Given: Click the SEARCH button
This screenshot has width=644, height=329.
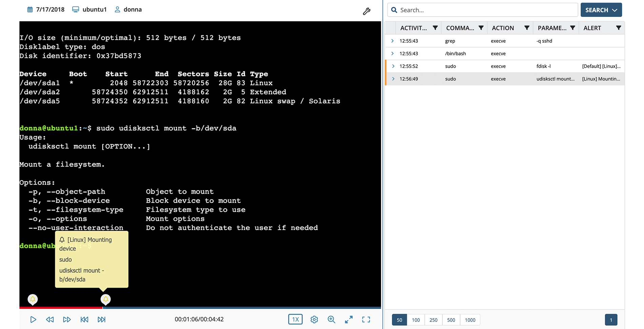Looking at the screenshot, I should (x=601, y=10).
